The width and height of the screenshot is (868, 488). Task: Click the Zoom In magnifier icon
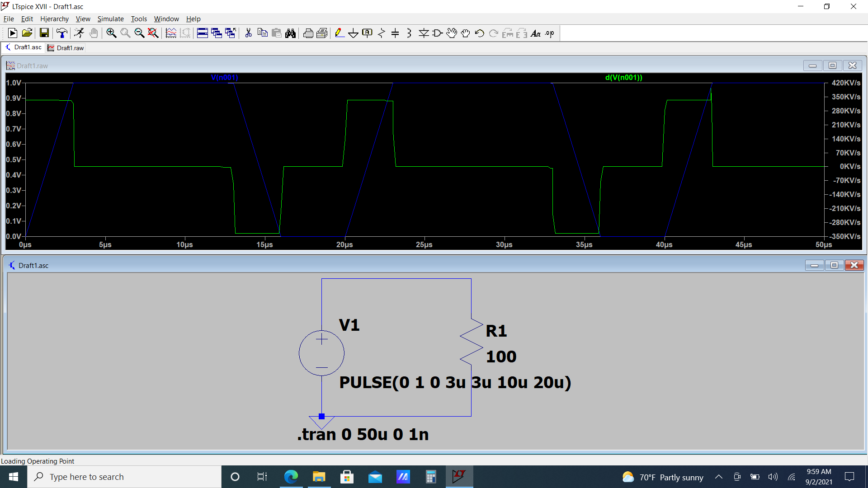[x=111, y=33]
